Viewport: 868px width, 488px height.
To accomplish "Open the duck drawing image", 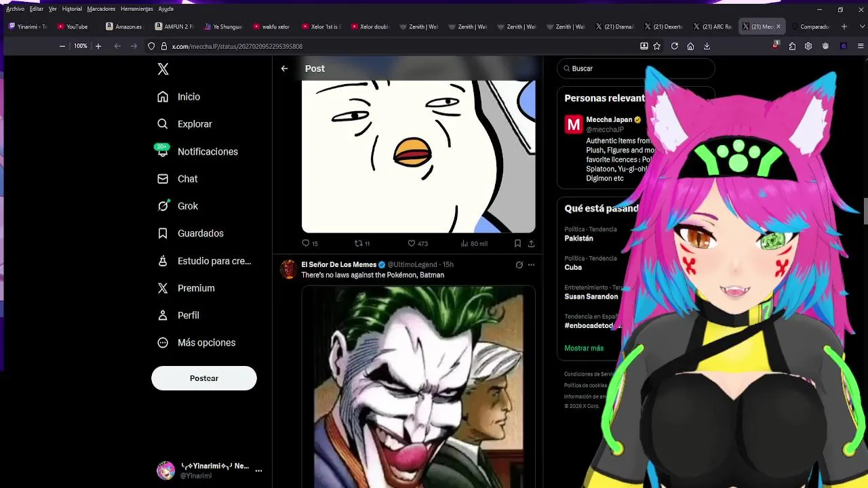I will pos(418,157).
